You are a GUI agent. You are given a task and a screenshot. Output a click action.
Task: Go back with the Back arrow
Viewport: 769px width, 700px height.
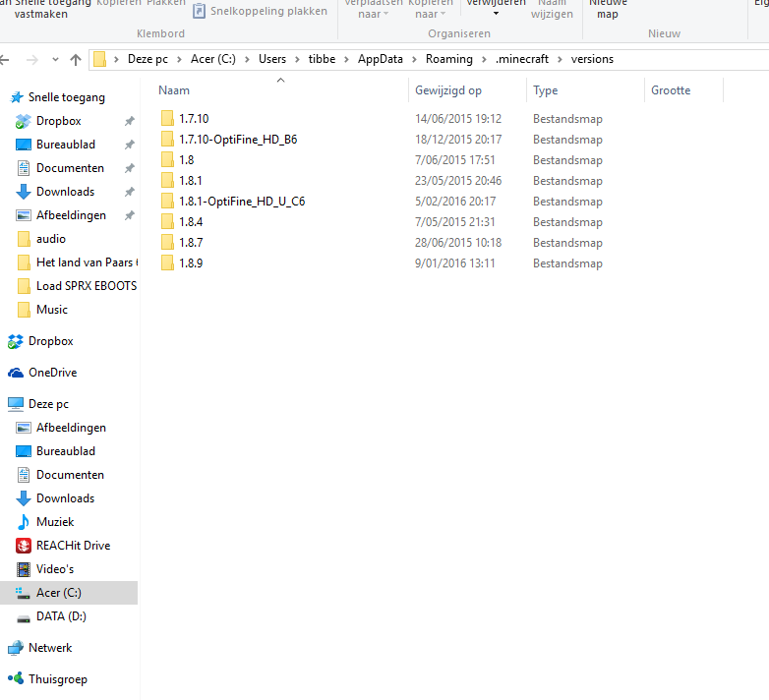[x=4, y=60]
